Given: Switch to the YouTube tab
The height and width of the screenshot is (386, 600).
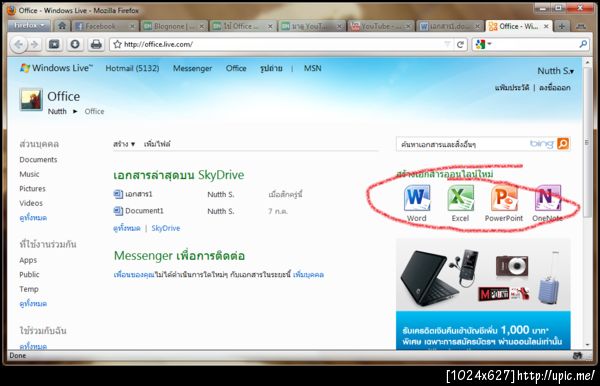Looking at the screenshot, I should (x=380, y=26).
